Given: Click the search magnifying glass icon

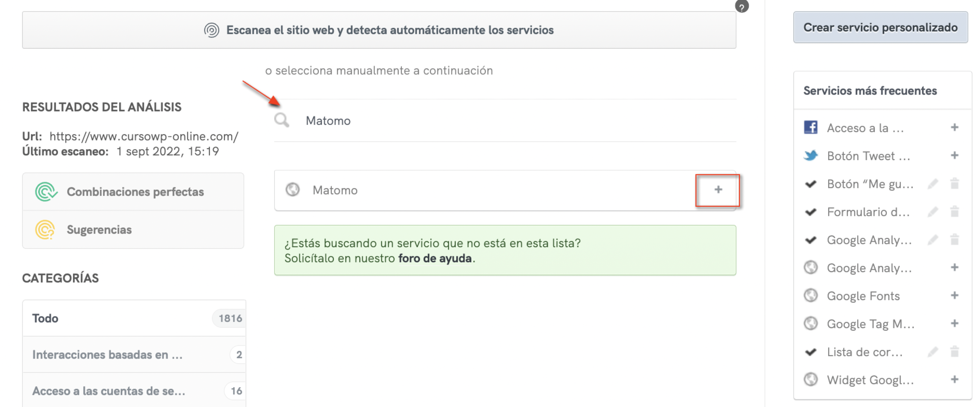Looking at the screenshot, I should 282,120.
